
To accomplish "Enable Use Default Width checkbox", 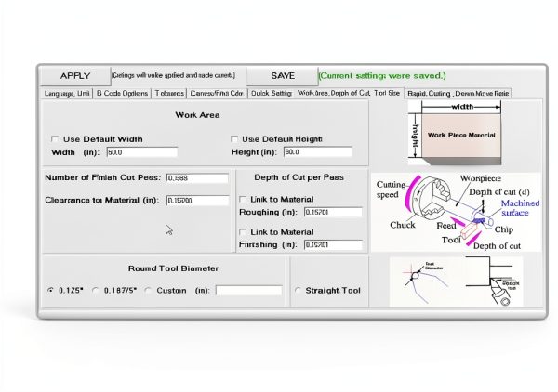I will pyautogui.click(x=55, y=139).
